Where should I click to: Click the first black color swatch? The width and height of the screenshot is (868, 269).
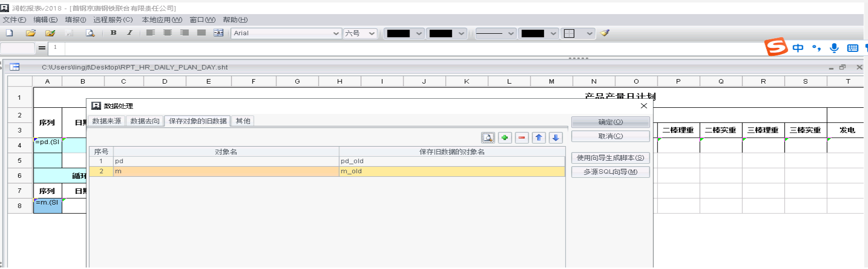coord(398,33)
